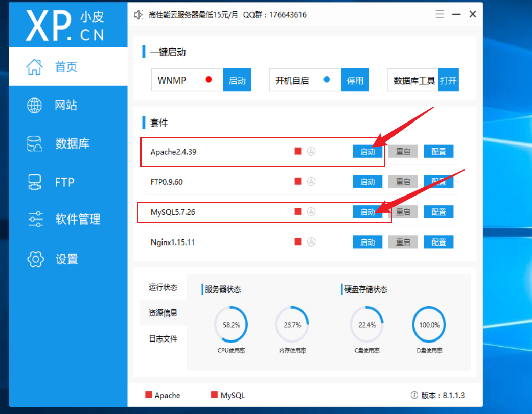Start Apache2.4.39 service
The width and height of the screenshot is (532, 414).
[367, 152]
